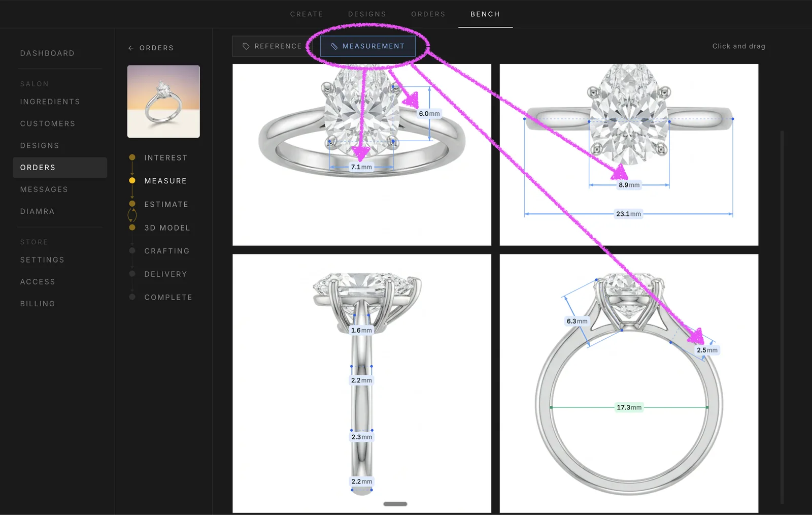Image resolution: width=812 pixels, height=515 pixels.
Task: Select the Interest step dot
Action: click(132, 157)
